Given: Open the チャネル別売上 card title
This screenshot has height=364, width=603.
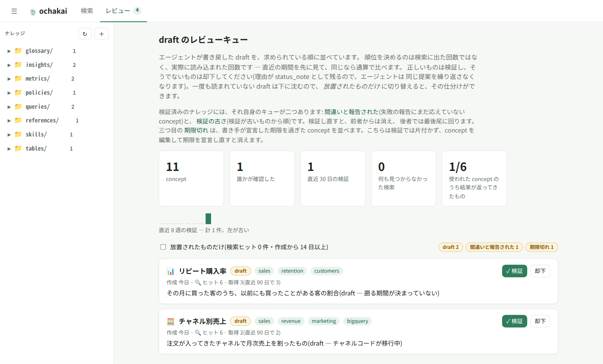Looking at the screenshot, I should 202,322.
